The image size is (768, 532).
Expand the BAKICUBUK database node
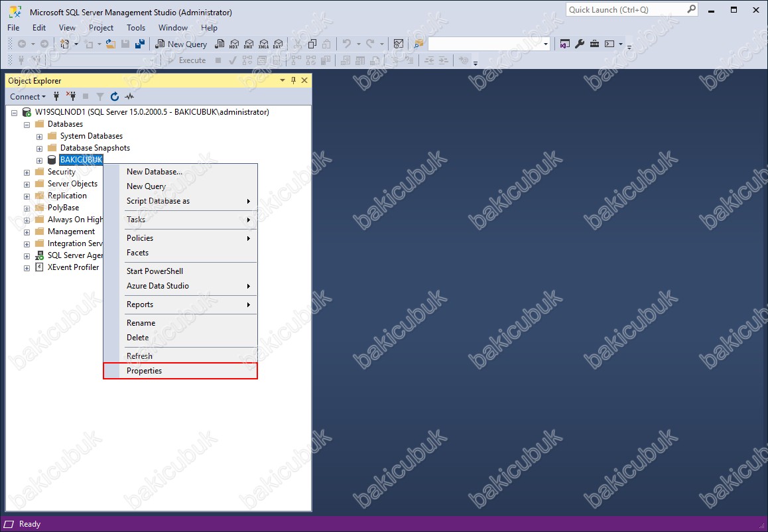pyautogui.click(x=39, y=160)
